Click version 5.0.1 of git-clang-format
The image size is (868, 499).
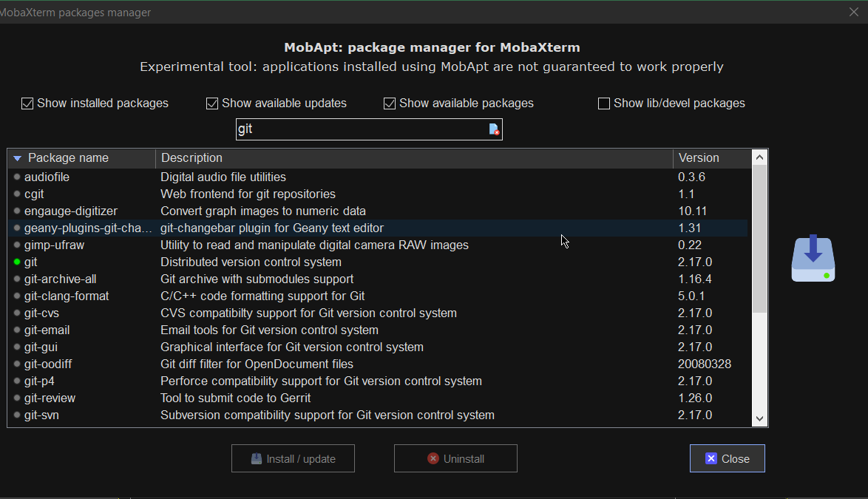[x=691, y=296]
